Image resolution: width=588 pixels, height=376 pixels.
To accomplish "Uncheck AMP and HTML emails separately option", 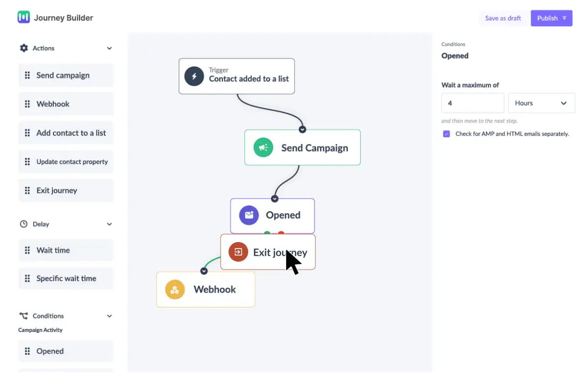I will [x=446, y=133].
